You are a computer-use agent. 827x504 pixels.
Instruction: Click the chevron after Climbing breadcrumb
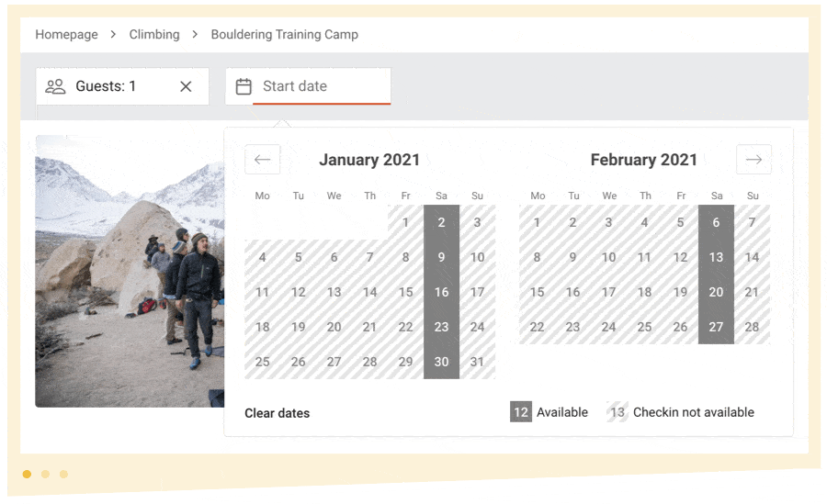pyautogui.click(x=195, y=34)
